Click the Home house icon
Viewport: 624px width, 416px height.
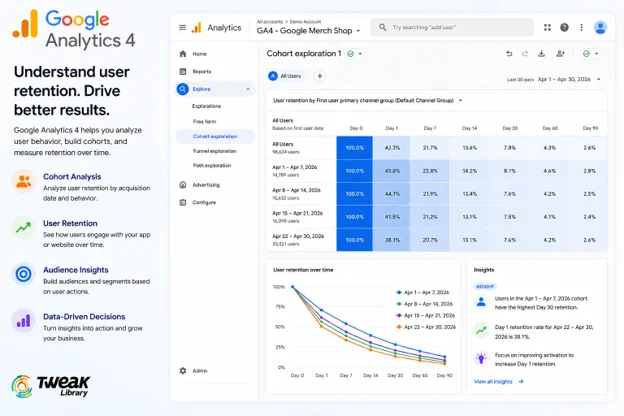click(183, 54)
